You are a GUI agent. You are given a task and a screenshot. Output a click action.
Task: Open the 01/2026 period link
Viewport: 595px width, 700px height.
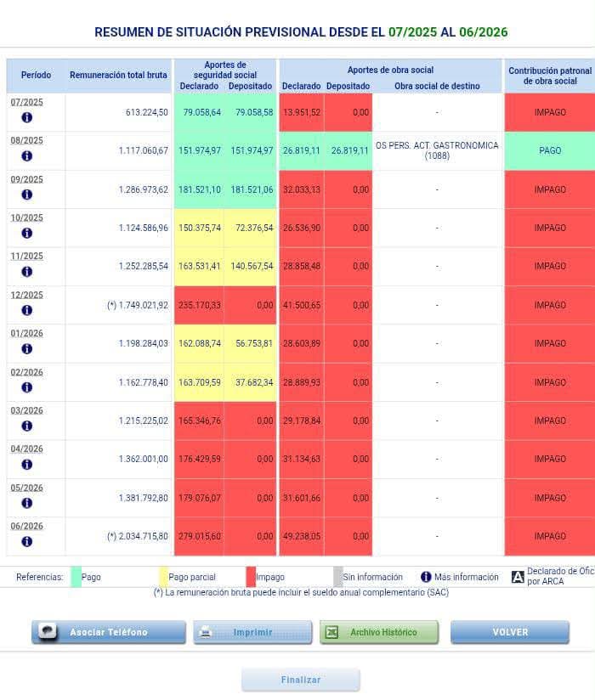point(27,334)
